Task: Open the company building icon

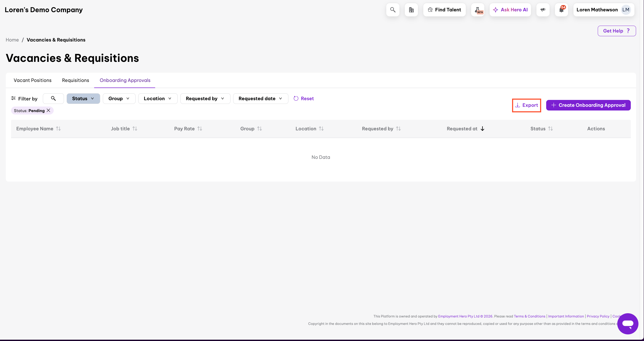Action: pos(411,10)
